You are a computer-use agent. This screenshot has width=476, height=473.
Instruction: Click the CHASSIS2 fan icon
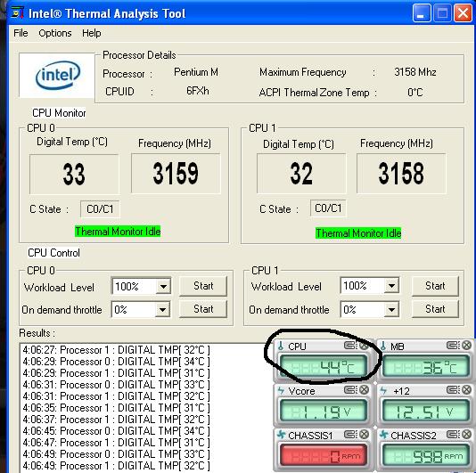coord(383,435)
